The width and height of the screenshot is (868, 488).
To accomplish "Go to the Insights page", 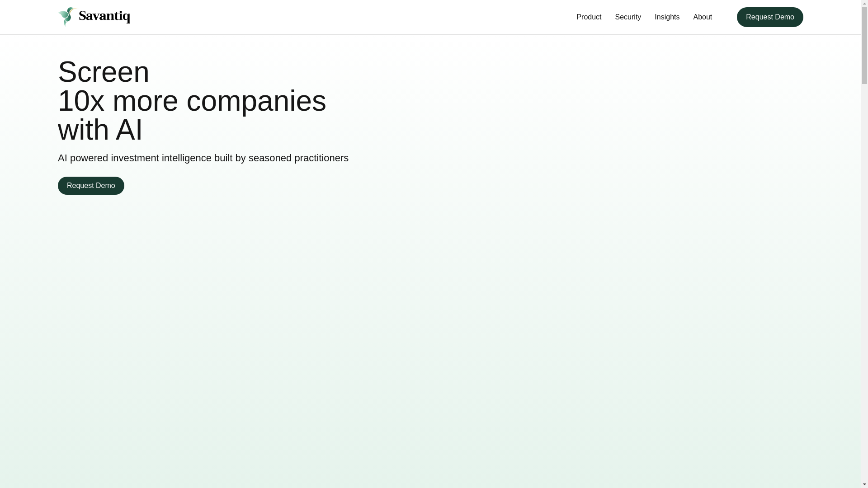I will [667, 17].
